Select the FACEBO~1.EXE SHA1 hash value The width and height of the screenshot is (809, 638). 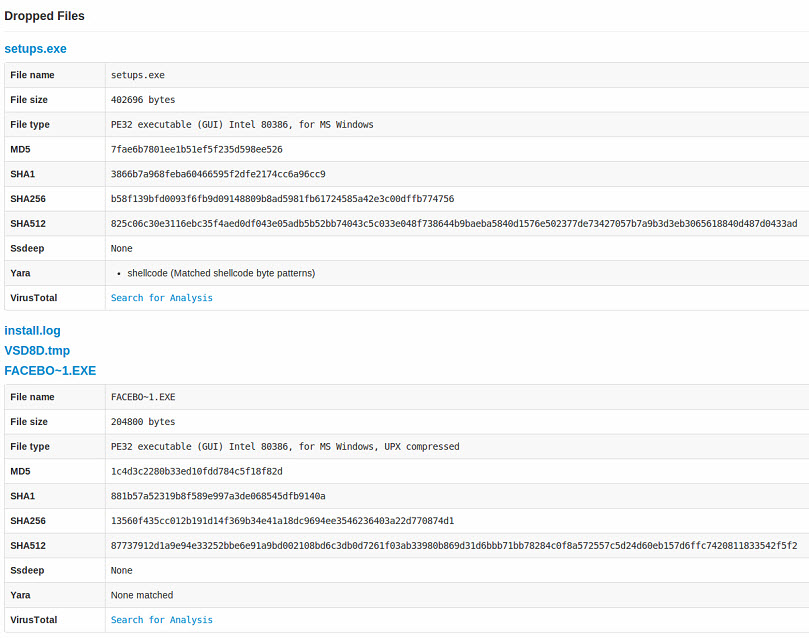(x=218, y=496)
